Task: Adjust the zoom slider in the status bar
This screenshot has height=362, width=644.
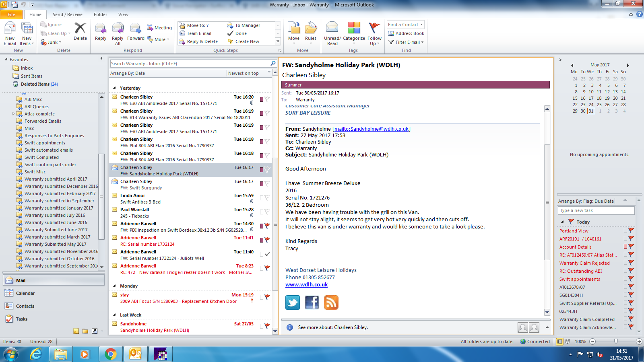Action: pos(616,341)
